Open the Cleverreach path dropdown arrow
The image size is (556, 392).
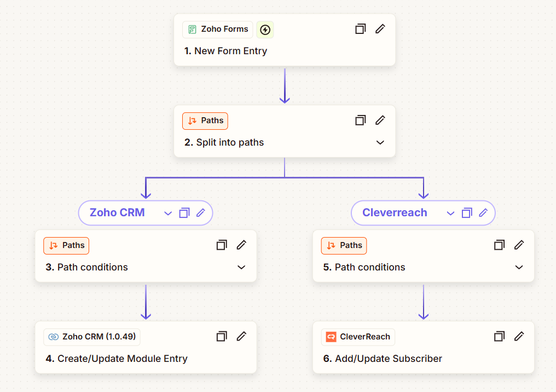[x=450, y=214]
